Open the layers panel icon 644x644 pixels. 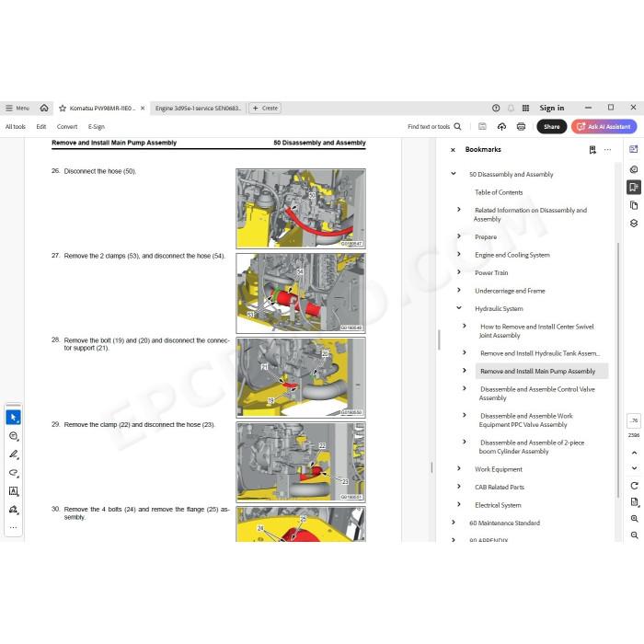click(634, 223)
